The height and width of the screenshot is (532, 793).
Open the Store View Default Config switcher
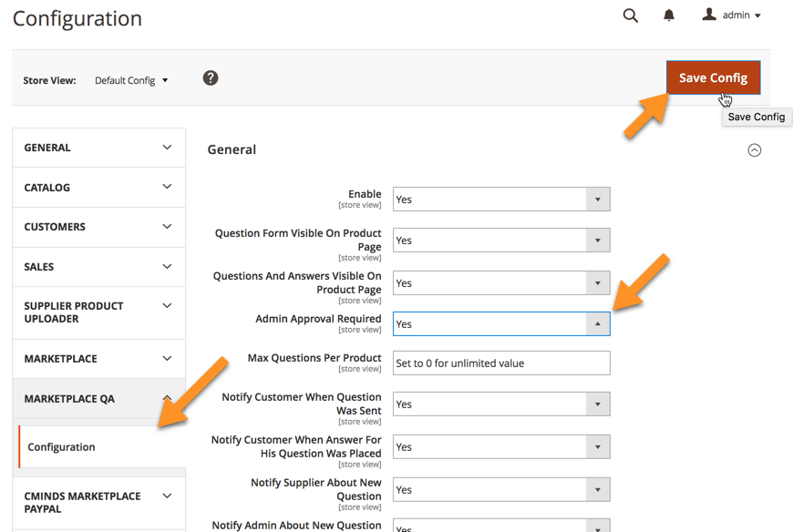[131, 80]
